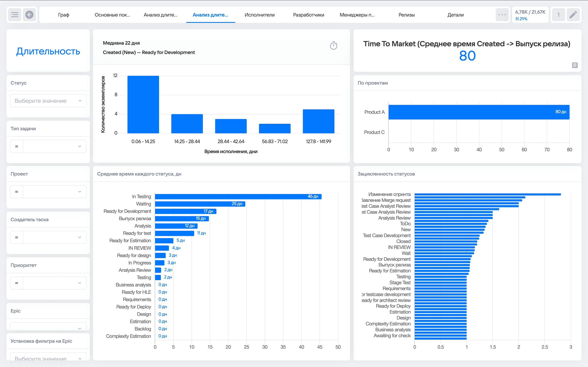The image size is (588, 367).
Task: Click the 6,78K / 21,67K counter
Action: click(530, 15)
